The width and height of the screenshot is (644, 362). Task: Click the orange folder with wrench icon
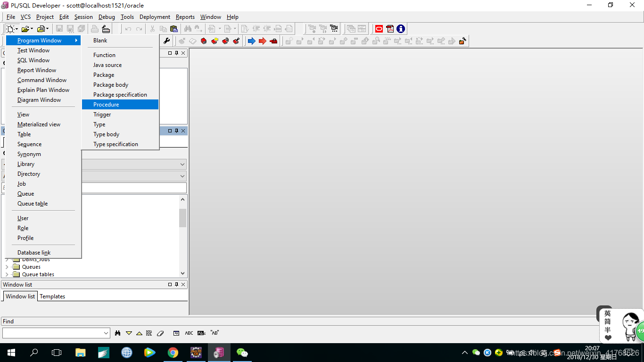[x=462, y=41]
